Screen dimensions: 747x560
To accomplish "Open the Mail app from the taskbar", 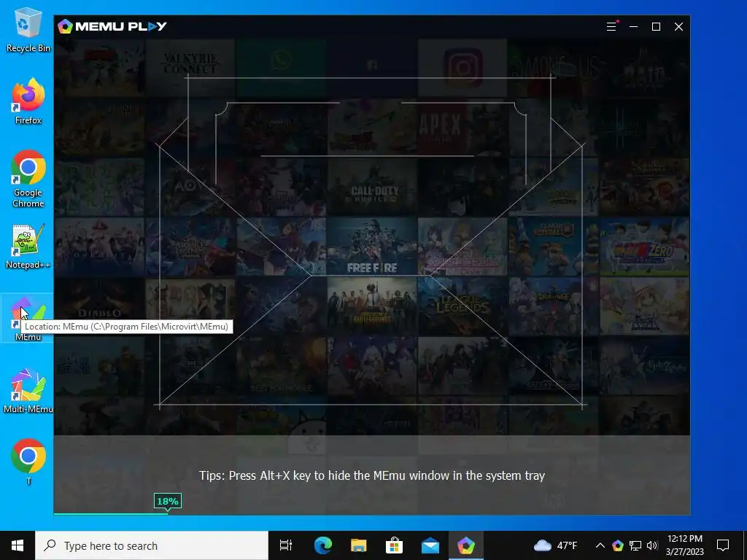I will coord(430,545).
